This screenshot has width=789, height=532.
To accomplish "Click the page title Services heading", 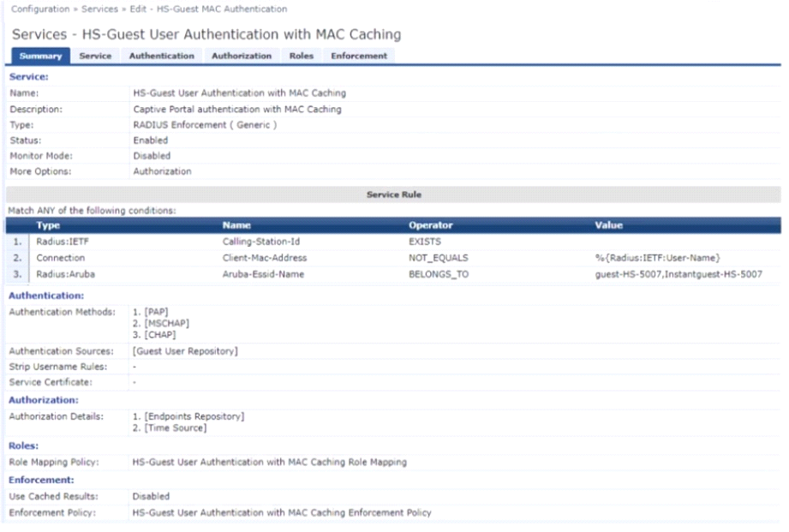I will tap(206, 34).
